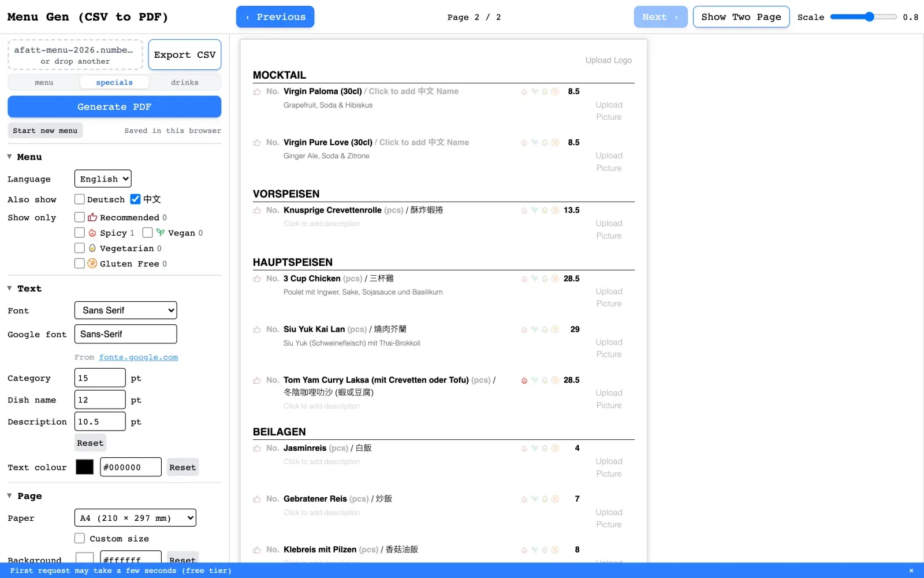The width and height of the screenshot is (924, 578).
Task: Dismiss the blue notification bar with X
Action: (x=911, y=570)
